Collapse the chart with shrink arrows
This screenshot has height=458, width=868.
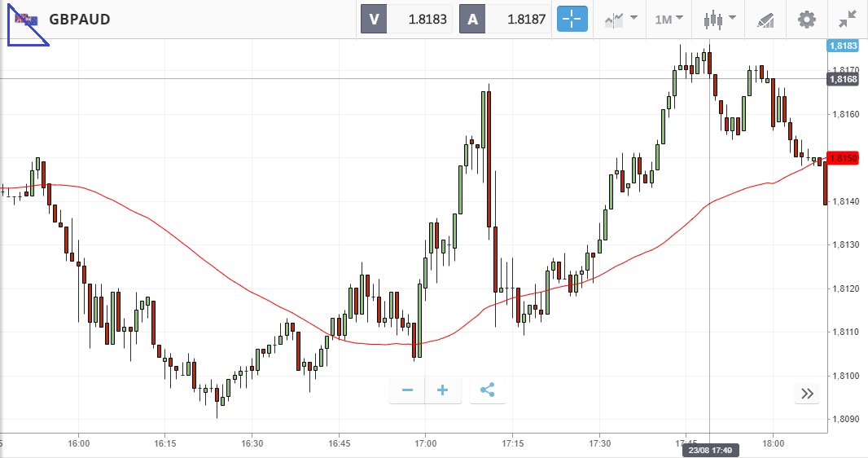(x=847, y=20)
